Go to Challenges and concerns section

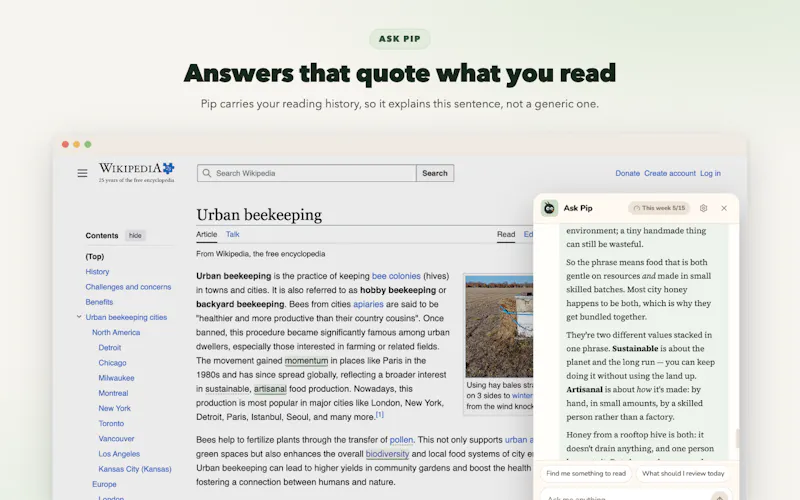(x=129, y=287)
